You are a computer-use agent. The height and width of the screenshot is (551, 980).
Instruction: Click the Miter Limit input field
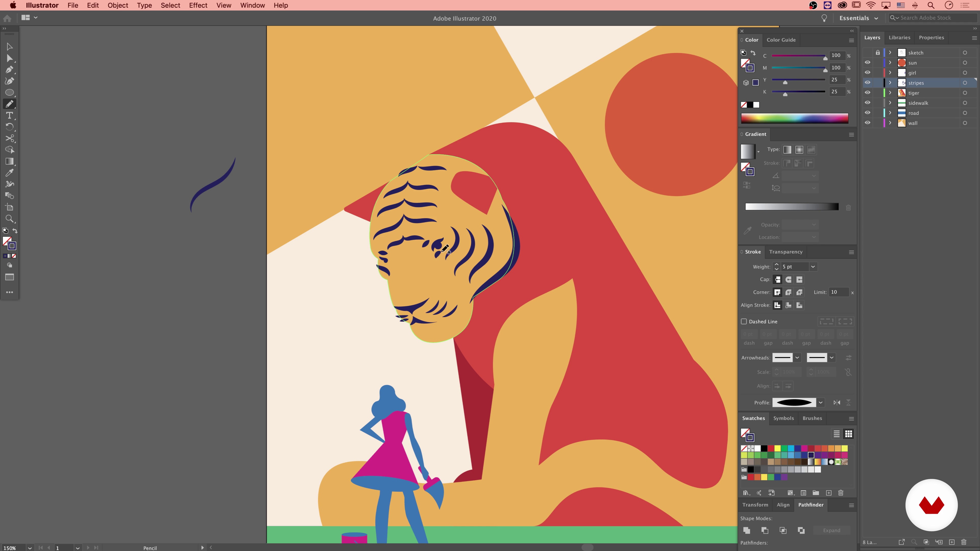838,292
